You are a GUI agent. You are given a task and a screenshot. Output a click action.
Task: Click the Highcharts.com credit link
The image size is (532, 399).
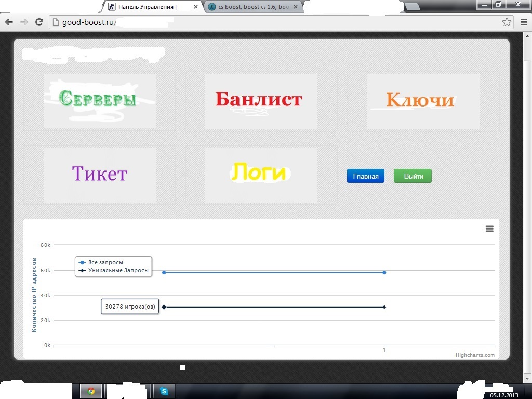click(x=475, y=355)
